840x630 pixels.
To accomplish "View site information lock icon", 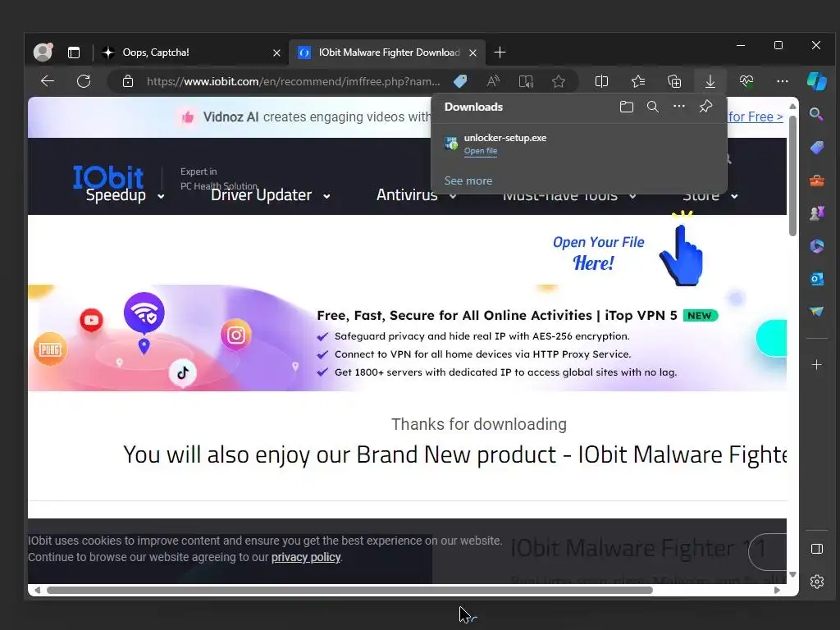I will coord(128,81).
